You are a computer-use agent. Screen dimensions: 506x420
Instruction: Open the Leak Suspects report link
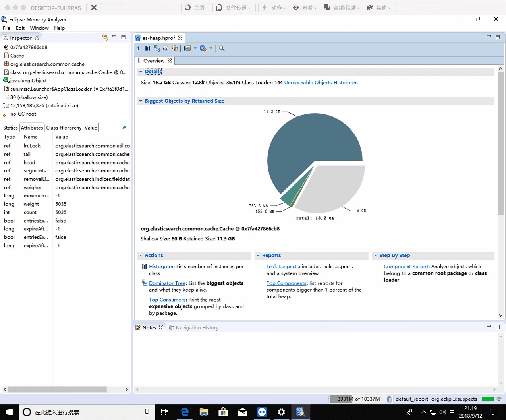(282, 267)
